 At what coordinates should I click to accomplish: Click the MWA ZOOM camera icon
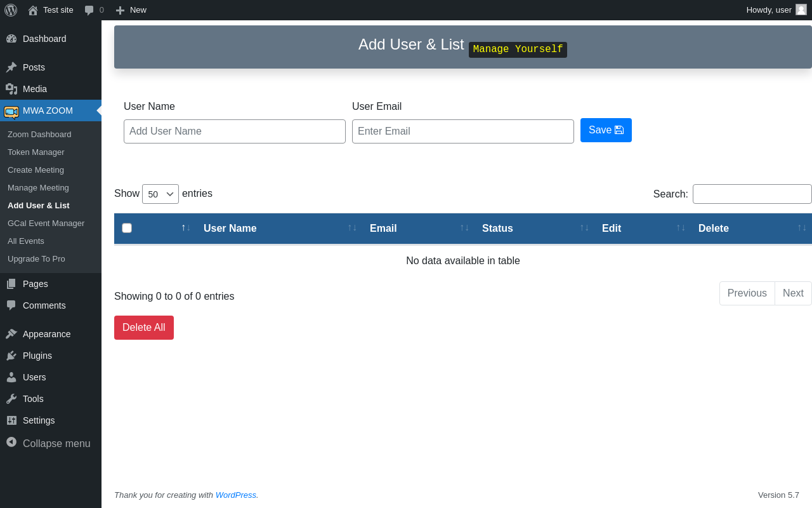point(11,112)
